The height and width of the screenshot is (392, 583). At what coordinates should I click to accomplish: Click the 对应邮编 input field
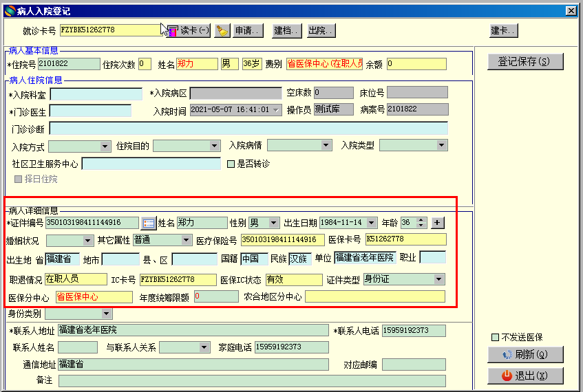(x=414, y=364)
